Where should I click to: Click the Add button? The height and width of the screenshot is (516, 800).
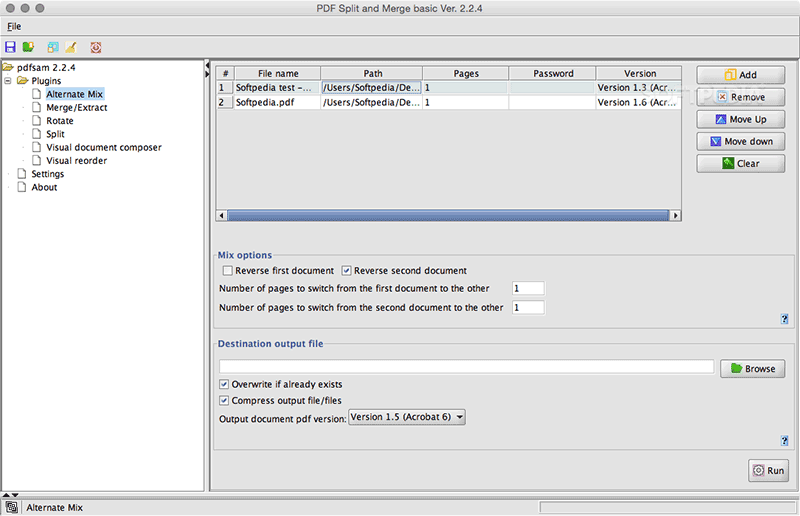pyautogui.click(x=741, y=75)
